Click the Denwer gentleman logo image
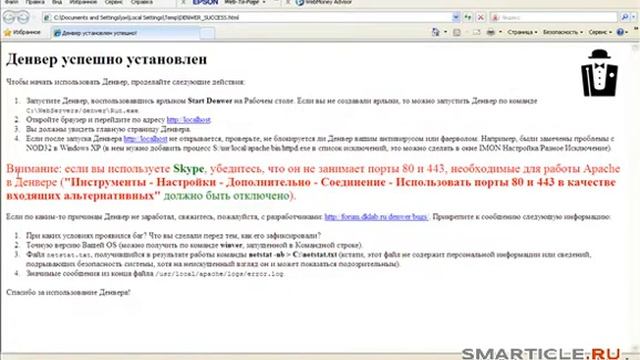The width and height of the screenshot is (640, 360). pyautogui.click(x=599, y=73)
